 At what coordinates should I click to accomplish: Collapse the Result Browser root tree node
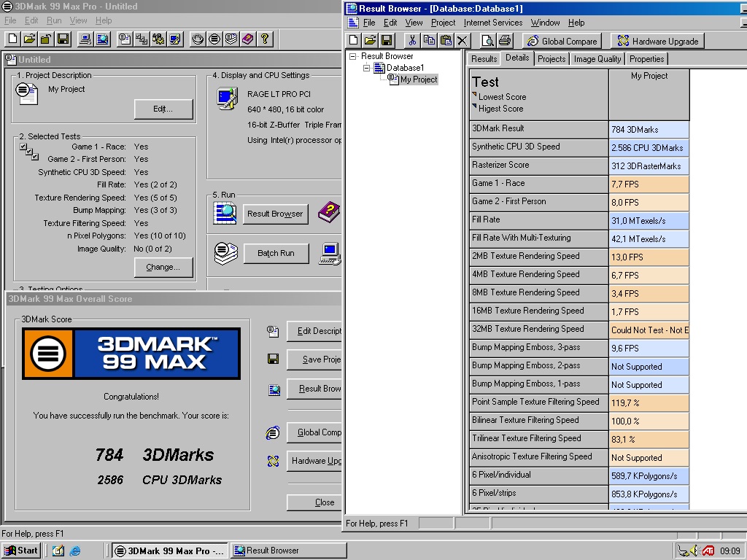tap(352, 56)
